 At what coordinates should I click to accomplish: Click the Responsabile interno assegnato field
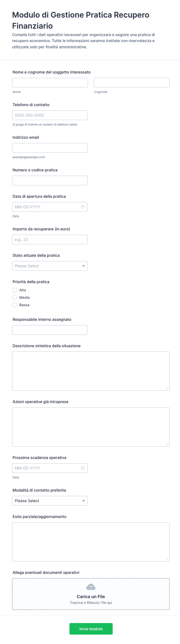coord(50,330)
